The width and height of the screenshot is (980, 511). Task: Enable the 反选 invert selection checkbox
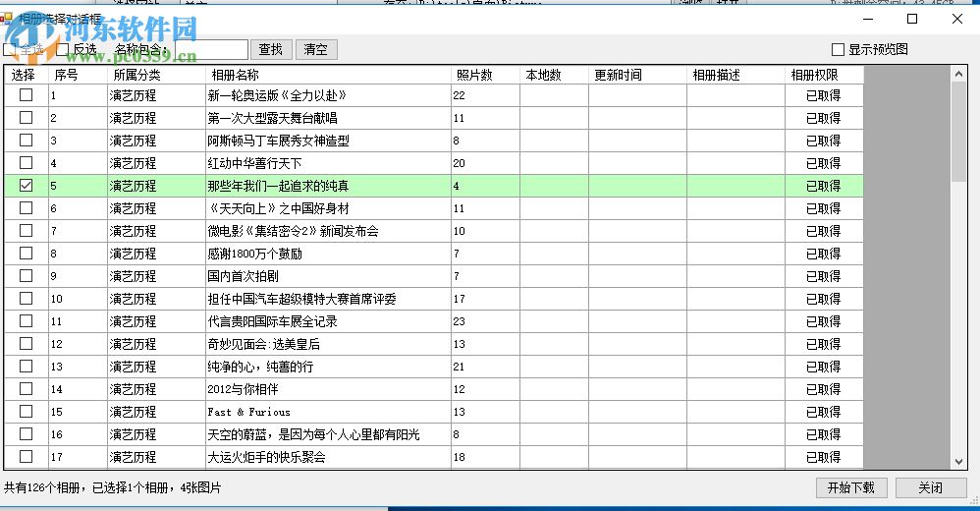63,49
